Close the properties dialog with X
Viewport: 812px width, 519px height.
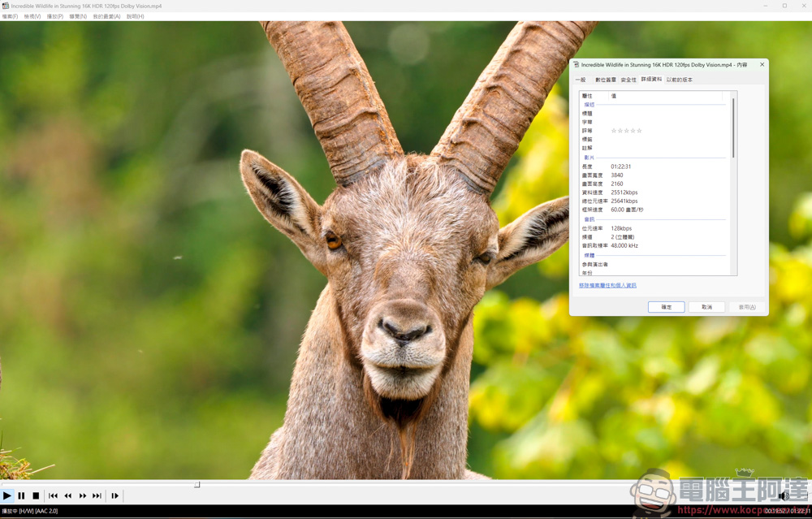point(762,65)
